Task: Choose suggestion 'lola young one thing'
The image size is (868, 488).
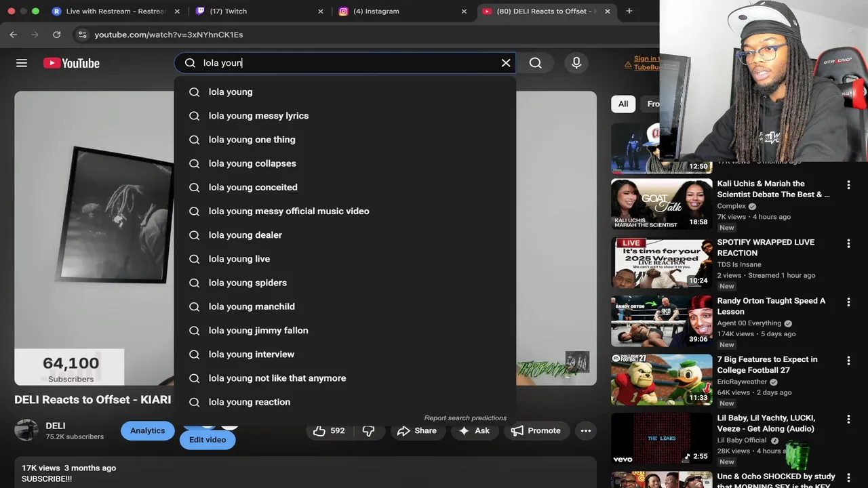Action: [x=345, y=140]
